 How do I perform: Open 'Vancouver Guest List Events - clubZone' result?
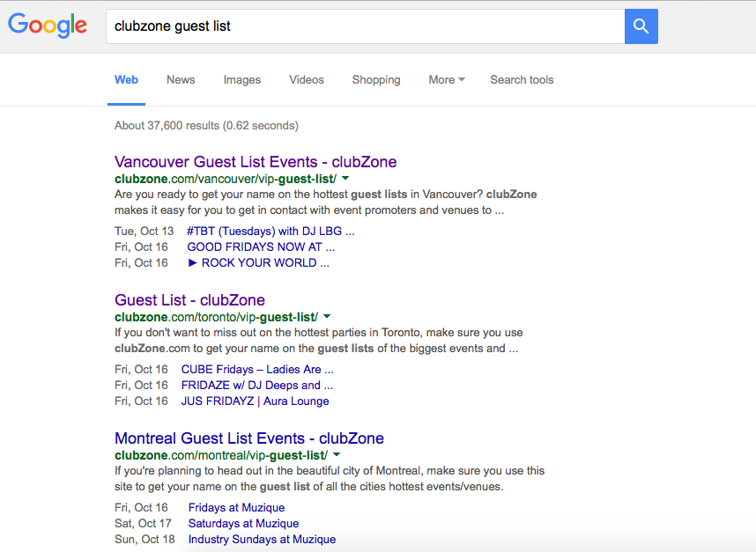(x=256, y=162)
